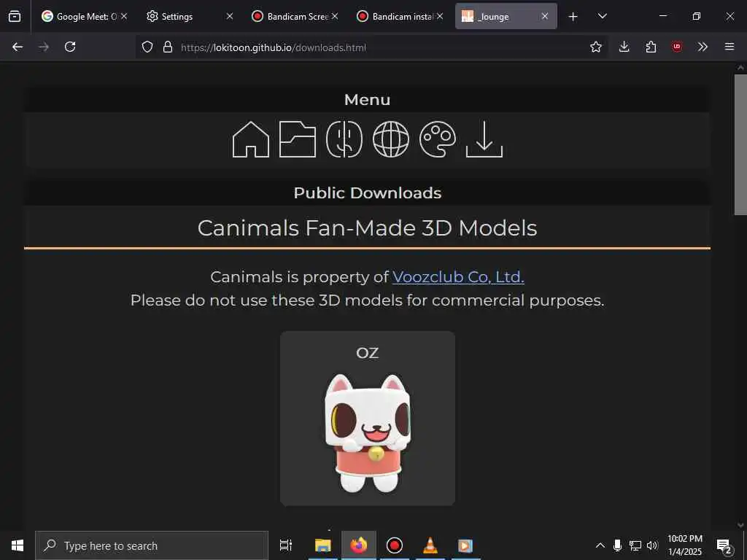Open the Firefox application menu
Screen dimensions: 747x560
coord(729,47)
